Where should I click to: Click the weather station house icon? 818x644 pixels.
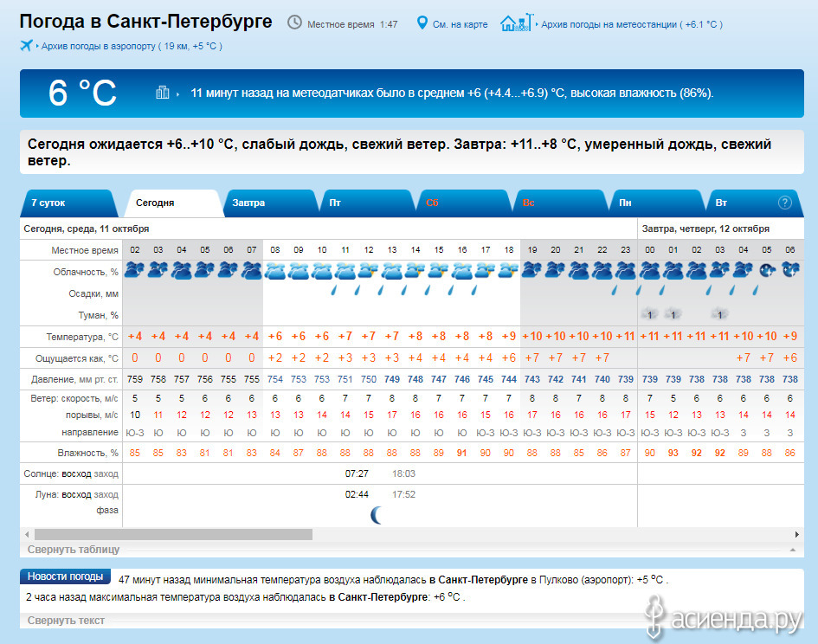[517, 23]
